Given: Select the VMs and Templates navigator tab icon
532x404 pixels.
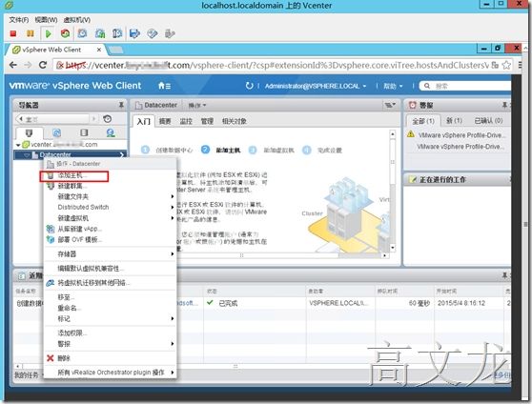Looking at the screenshot, I should pyautogui.click(x=57, y=132).
